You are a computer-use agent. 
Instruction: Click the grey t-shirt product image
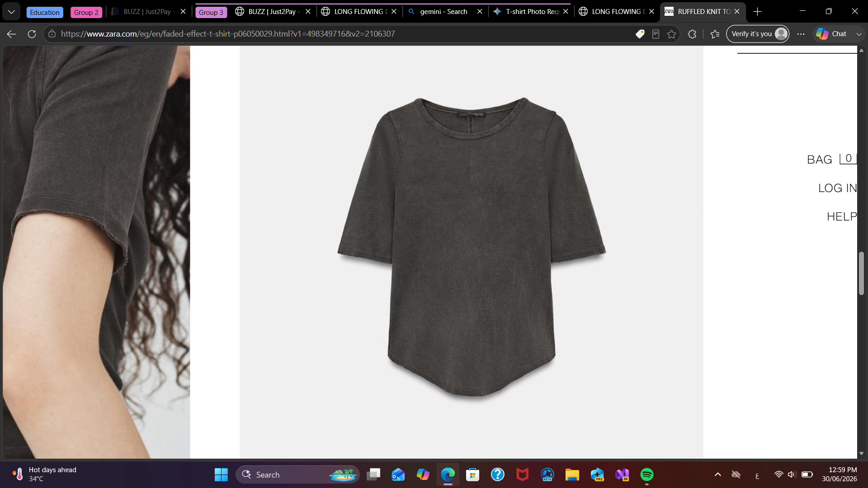472,252
